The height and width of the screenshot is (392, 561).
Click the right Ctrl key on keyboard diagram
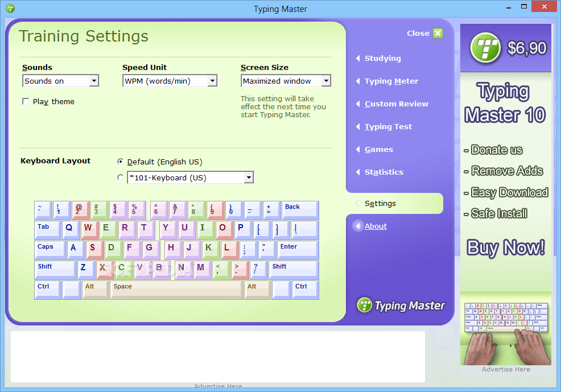tap(305, 290)
